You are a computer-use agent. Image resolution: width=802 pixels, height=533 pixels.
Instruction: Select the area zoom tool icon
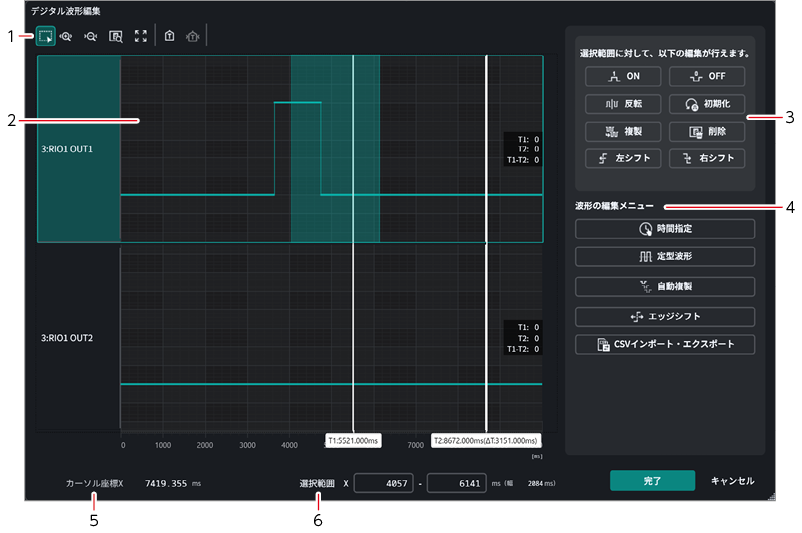click(x=116, y=36)
